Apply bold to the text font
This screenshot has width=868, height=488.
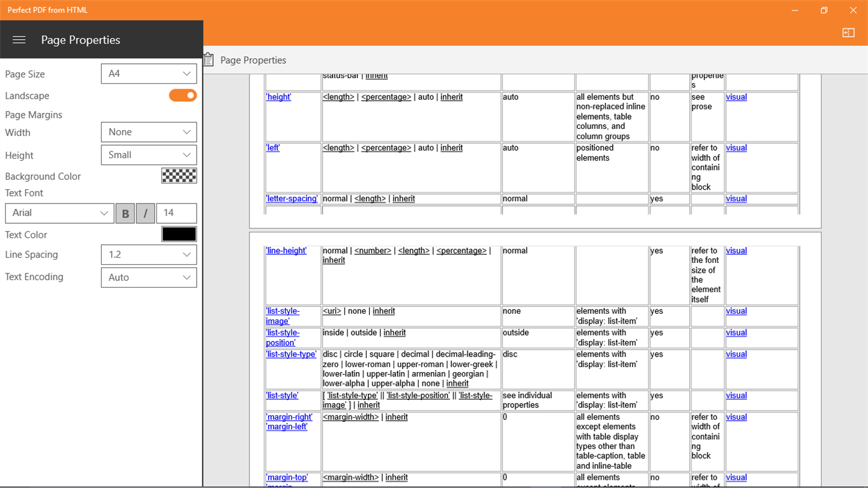click(125, 213)
